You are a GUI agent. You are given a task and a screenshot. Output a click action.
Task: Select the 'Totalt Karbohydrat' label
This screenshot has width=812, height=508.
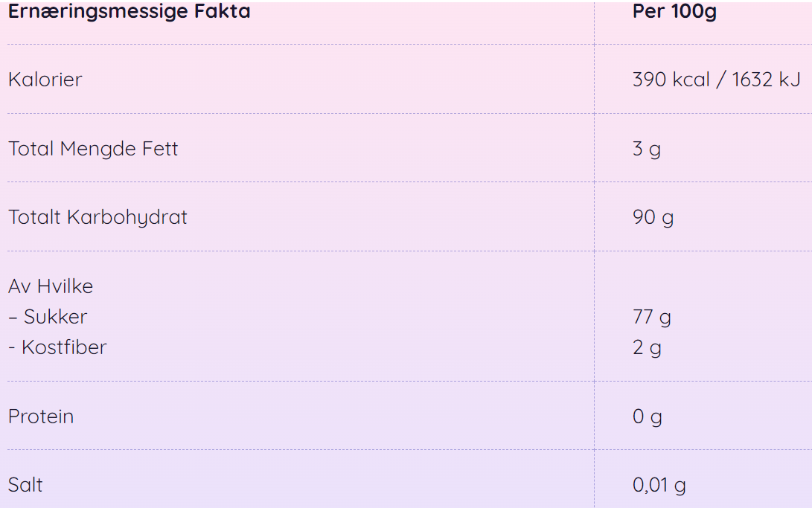(98, 218)
